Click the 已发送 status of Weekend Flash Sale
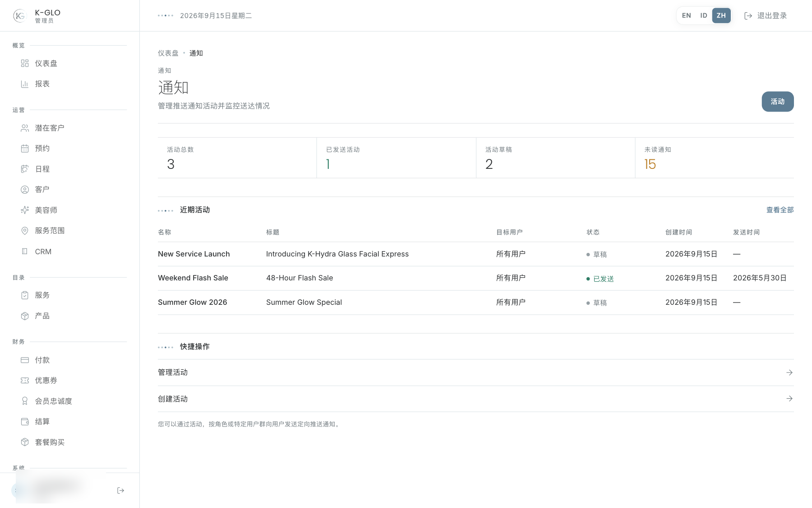This screenshot has width=812, height=508. 600,279
